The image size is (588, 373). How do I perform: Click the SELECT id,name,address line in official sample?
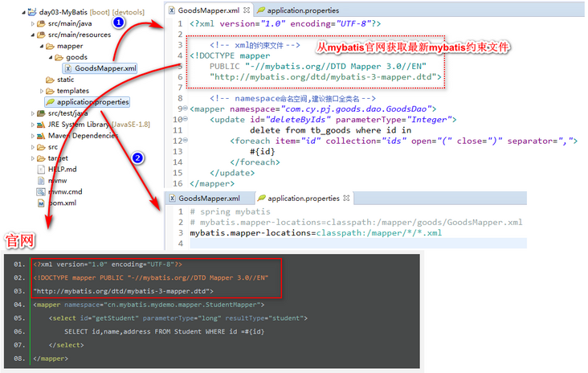click(x=164, y=332)
